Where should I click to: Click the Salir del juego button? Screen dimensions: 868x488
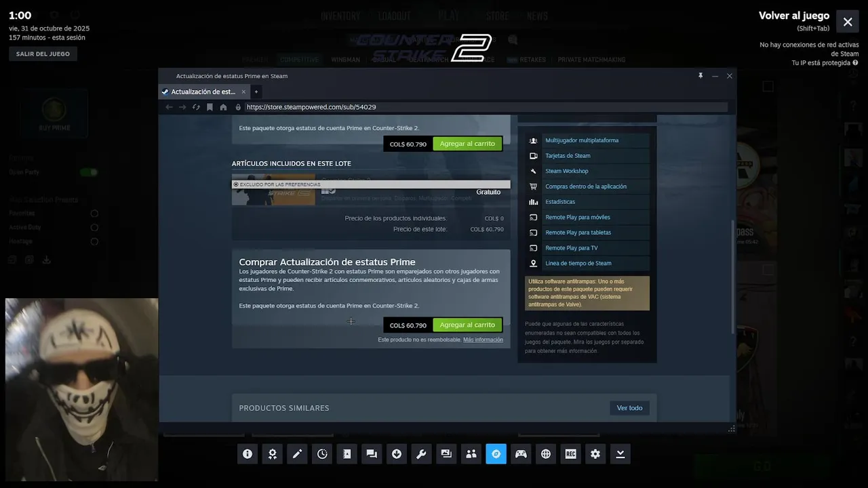tap(43, 54)
